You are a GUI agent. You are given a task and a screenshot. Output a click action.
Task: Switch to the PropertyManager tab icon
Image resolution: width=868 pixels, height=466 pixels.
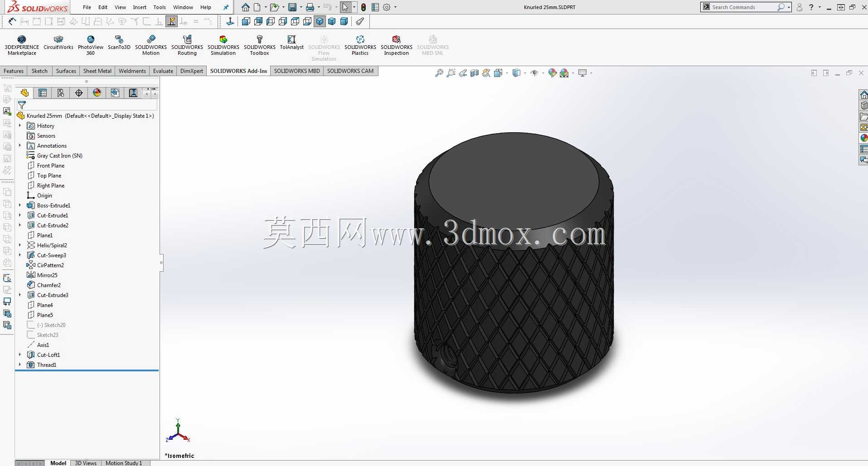[x=43, y=93]
